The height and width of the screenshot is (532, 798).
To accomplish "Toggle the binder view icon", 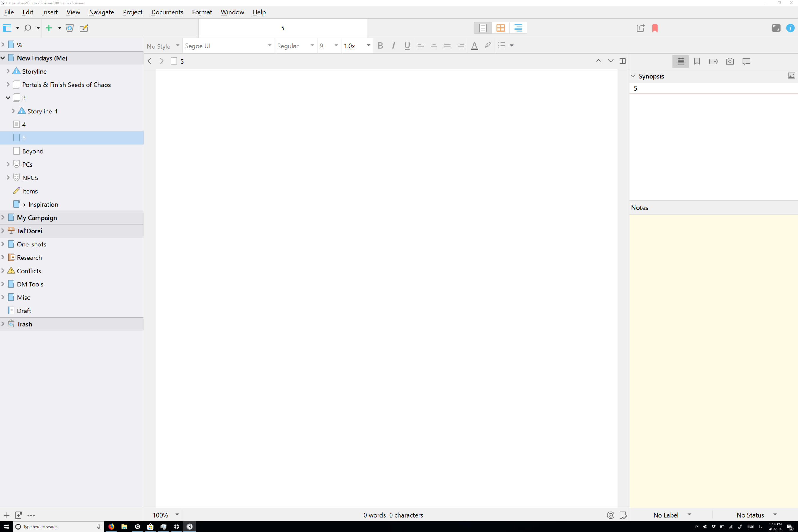I will pos(7,28).
